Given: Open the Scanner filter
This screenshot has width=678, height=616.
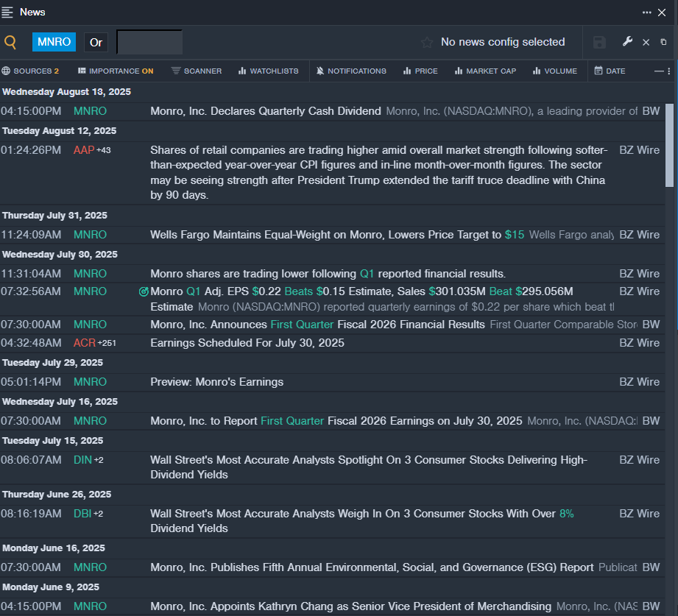Looking at the screenshot, I should 197,71.
